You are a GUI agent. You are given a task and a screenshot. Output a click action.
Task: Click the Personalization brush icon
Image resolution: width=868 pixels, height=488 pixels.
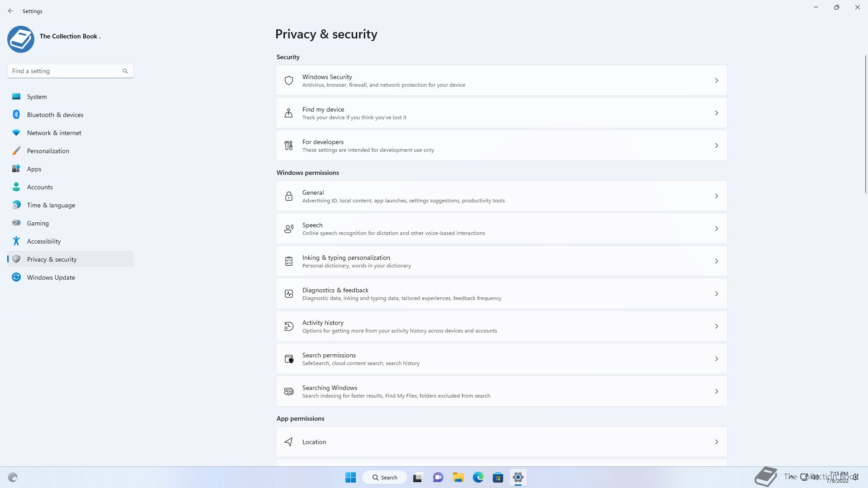16,150
